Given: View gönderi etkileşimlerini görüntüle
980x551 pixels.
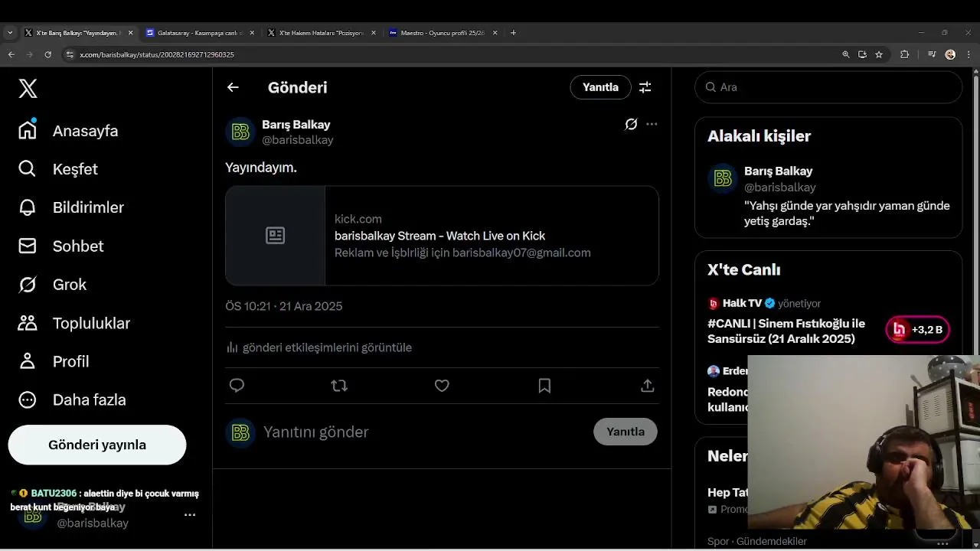Looking at the screenshot, I should (319, 347).
